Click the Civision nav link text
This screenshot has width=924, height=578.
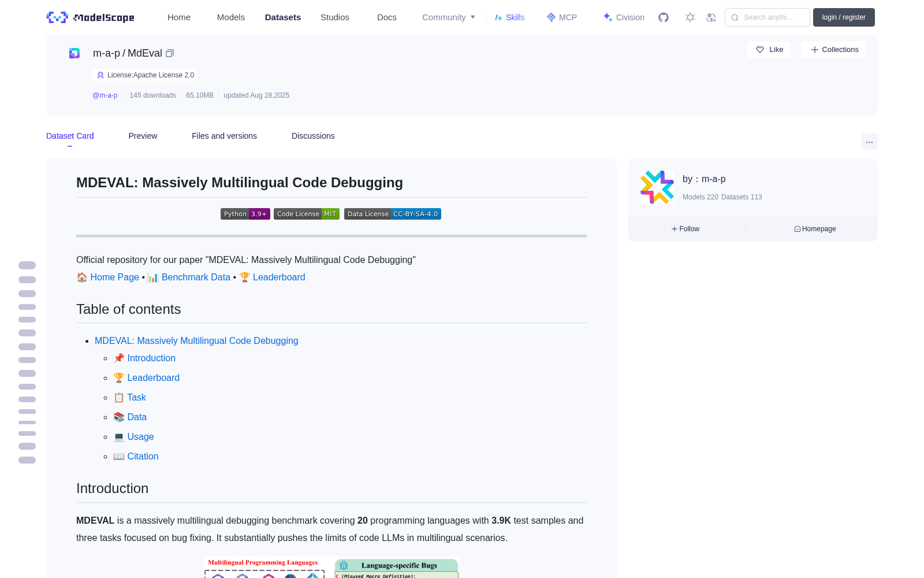click(x=630, y=17)
